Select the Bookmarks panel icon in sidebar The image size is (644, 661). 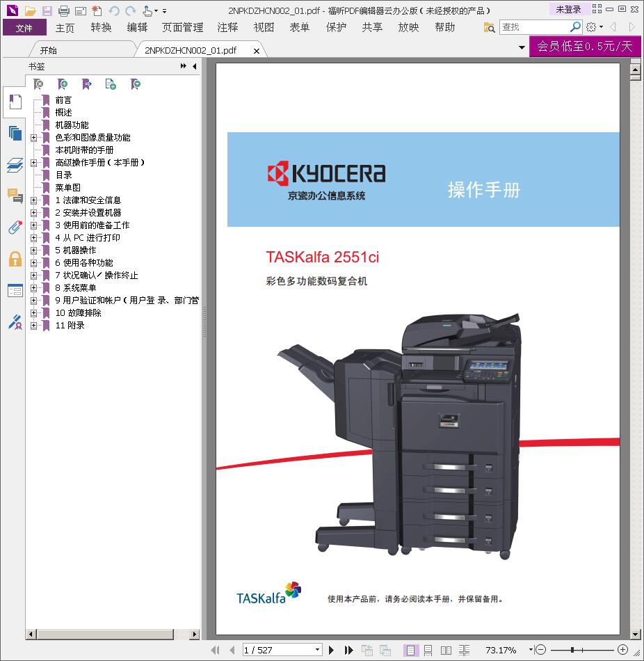[x=15, y=102]
